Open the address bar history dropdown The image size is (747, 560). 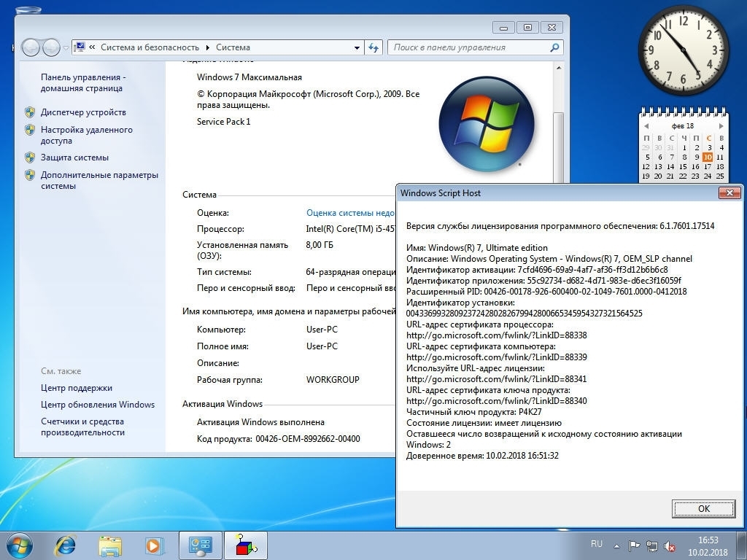pyautogui.click(x=357, y=47)
